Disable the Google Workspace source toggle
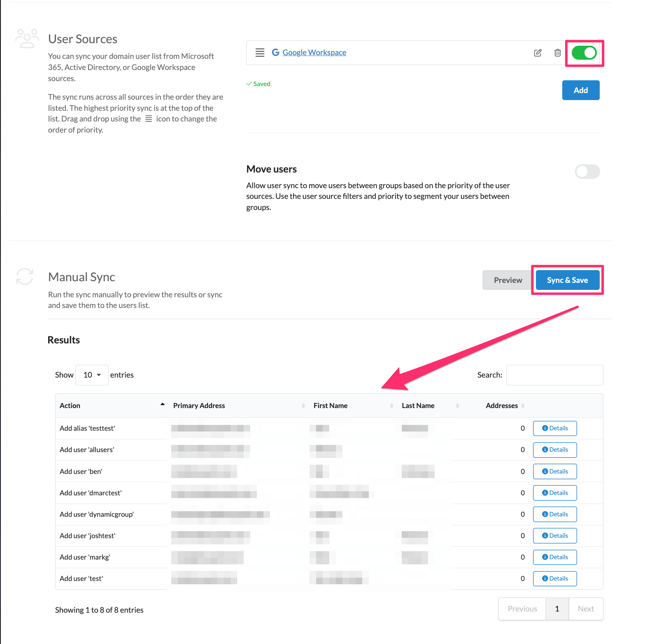Viewport: 652px width, 644px height. pos(584,53)
